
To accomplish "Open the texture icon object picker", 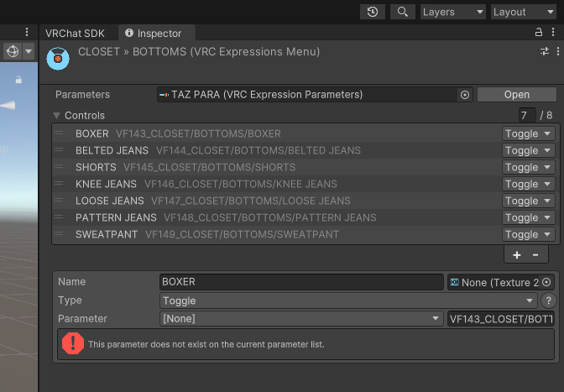I will 546,282.
